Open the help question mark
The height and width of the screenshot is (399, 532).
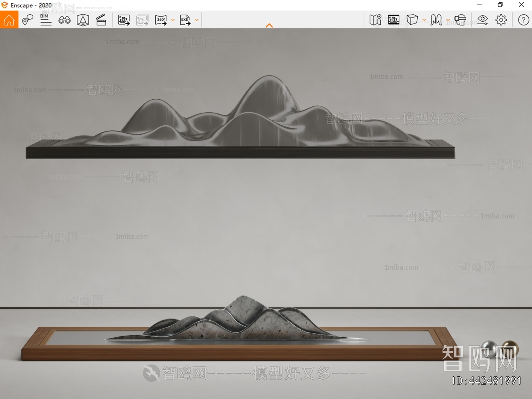point(523,20)
